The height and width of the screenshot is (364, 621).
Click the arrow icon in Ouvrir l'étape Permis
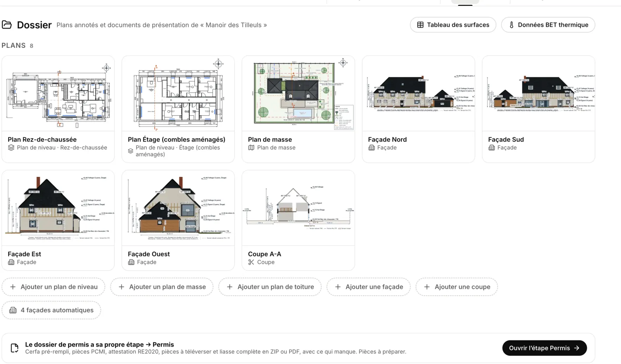577,348
